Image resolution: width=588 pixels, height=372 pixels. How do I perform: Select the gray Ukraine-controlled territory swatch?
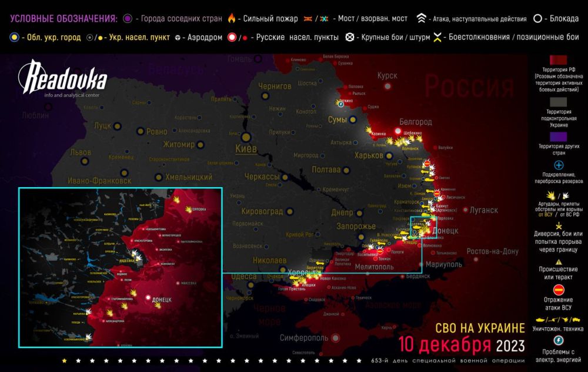pyautogui.click(x=559, y=102)
